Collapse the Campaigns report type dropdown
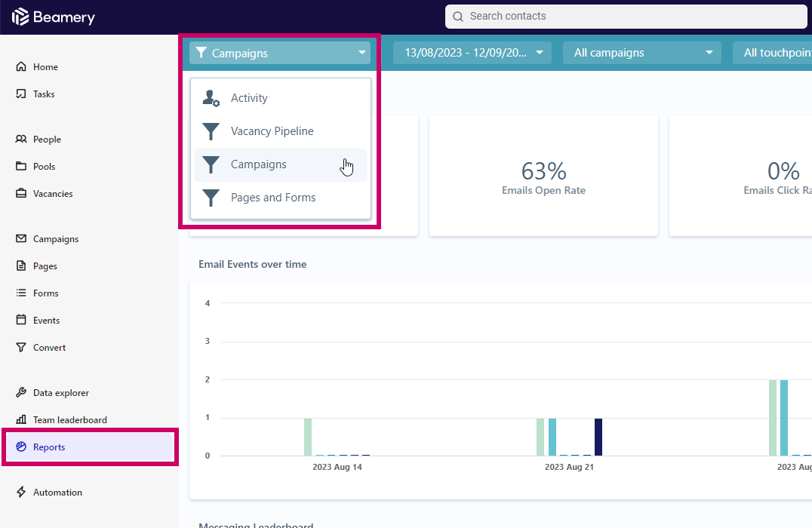The image size is (812, 528). click(280, 53)
